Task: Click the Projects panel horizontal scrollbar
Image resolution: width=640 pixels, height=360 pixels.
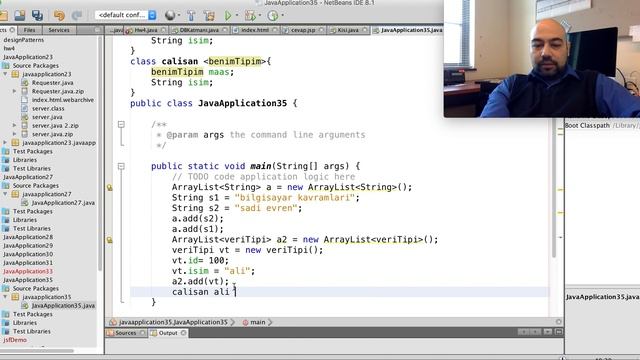Action: pyautogui.click(x=38, y=351)
